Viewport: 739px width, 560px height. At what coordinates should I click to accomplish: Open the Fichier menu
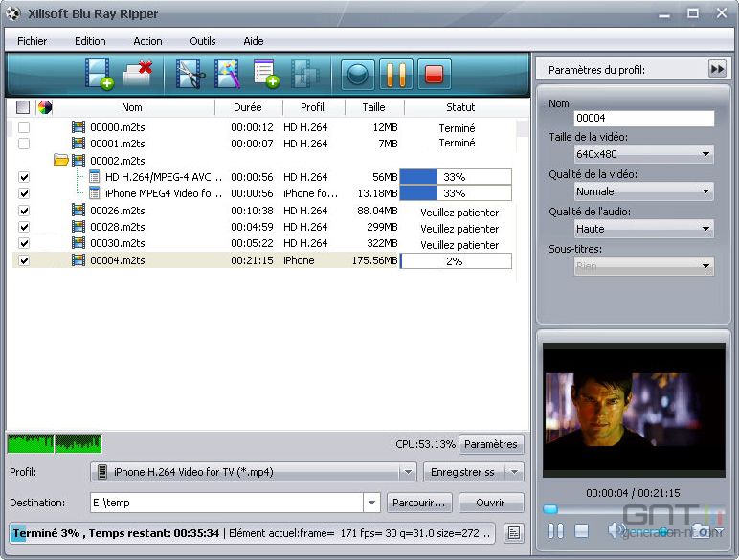(x=32, y=41)
